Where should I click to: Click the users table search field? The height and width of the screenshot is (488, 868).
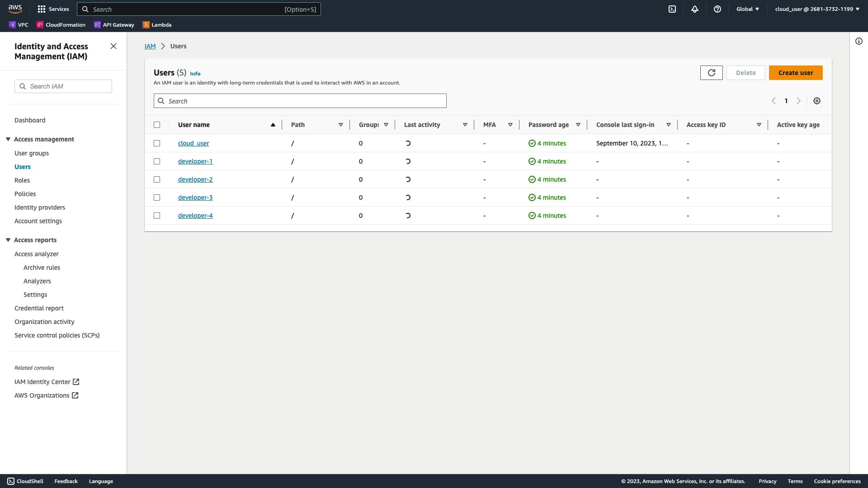300,101
